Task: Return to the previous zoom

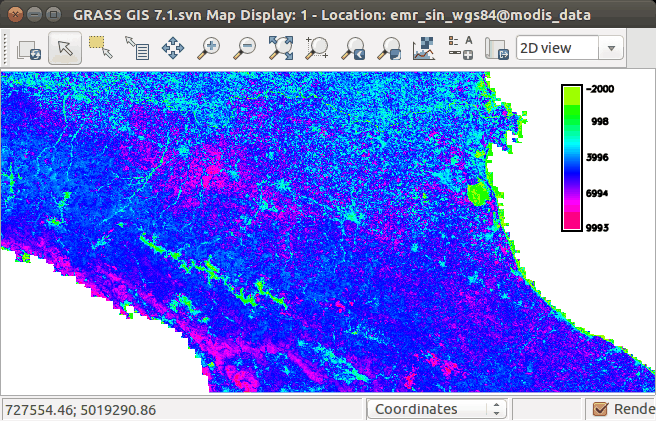Action: coord(353,47)
